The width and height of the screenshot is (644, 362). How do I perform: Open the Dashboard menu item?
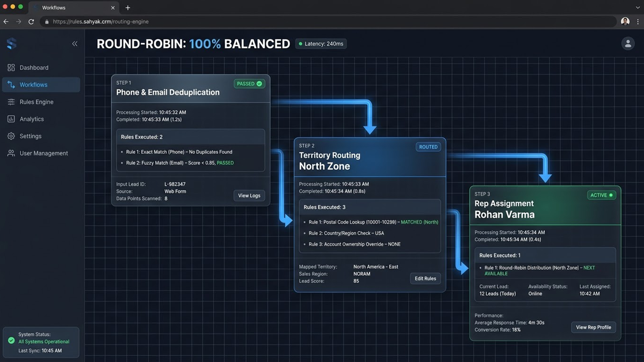pyautogui.click(x=41, y=68)
